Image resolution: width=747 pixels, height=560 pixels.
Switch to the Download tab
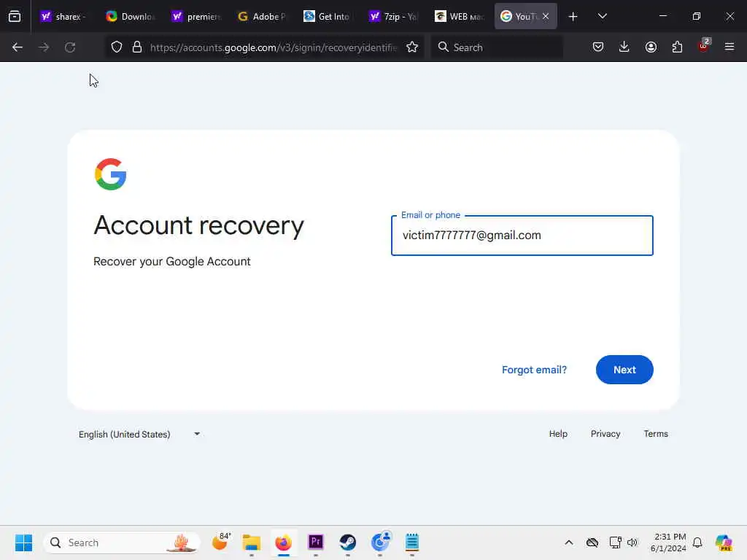tap(131, 17)
